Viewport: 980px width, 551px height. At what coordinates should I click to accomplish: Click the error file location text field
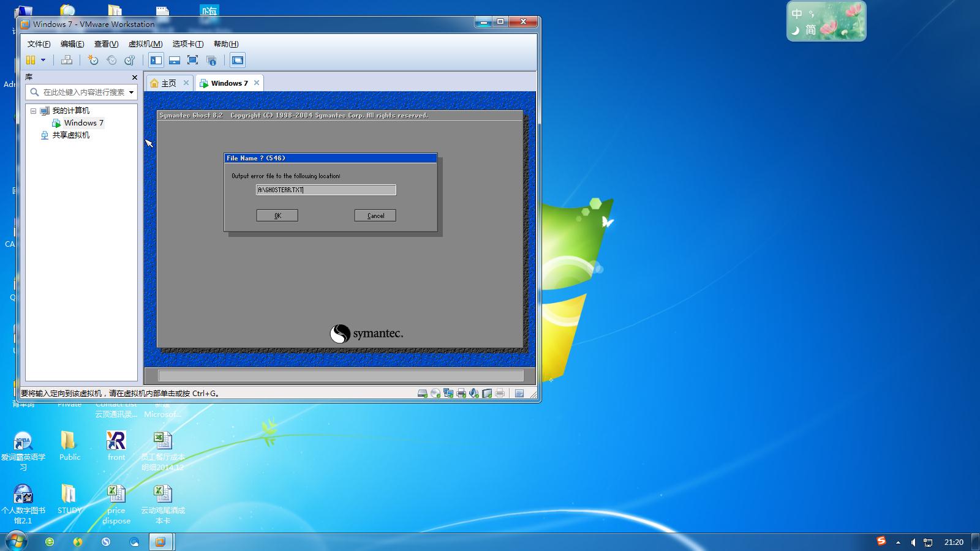[x=326, y=190]
